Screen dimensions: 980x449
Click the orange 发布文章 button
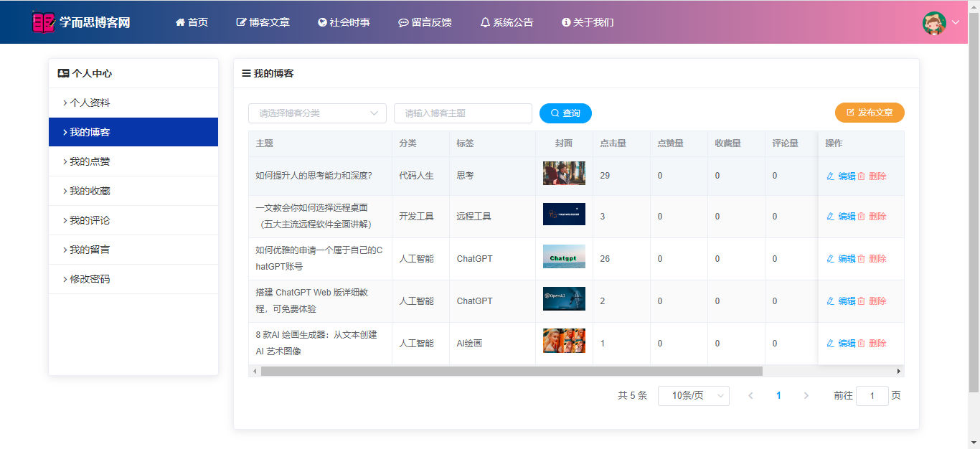coord(870,113)
